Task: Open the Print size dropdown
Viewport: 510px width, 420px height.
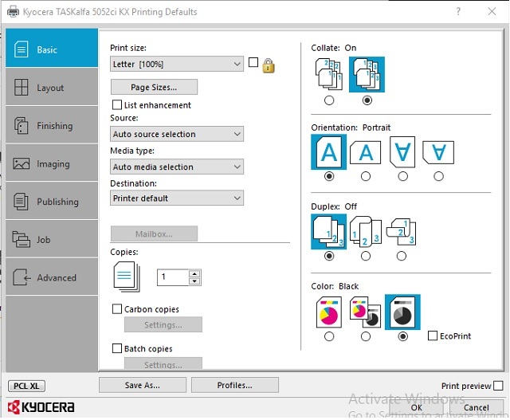Action: (176, 64)
